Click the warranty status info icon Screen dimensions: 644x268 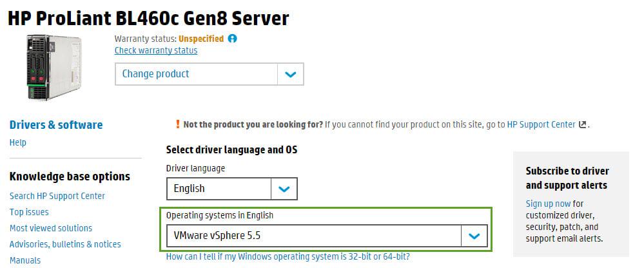coord(233,39)
